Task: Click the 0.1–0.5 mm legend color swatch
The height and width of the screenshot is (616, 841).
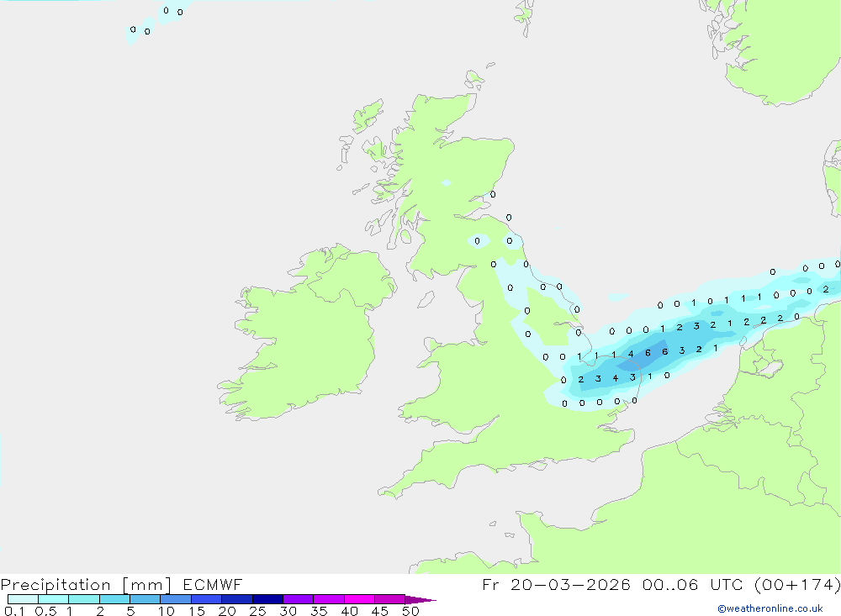Action: tap(23, 599)
